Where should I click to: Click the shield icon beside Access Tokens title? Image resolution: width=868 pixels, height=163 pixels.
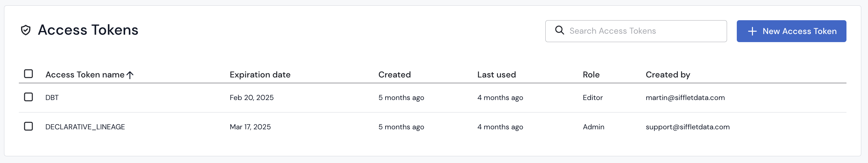pos(26,30)
